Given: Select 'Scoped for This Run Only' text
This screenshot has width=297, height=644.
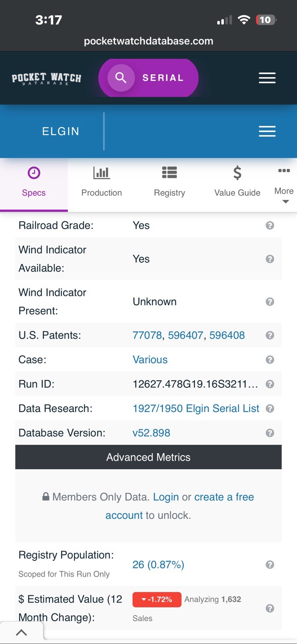Looking at the screenshot, I should point(64,574).
